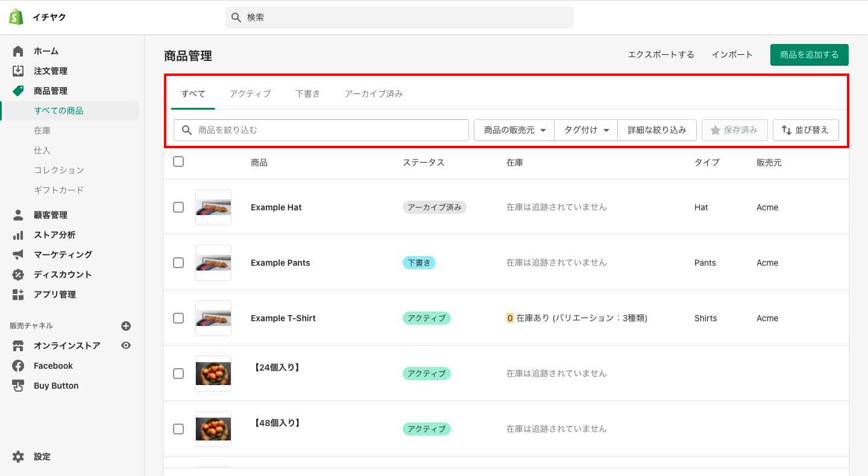Viewport: 868px width, 476px height.
Task: Click the Shopify logo icon
Action: click(x=16, y=17)
